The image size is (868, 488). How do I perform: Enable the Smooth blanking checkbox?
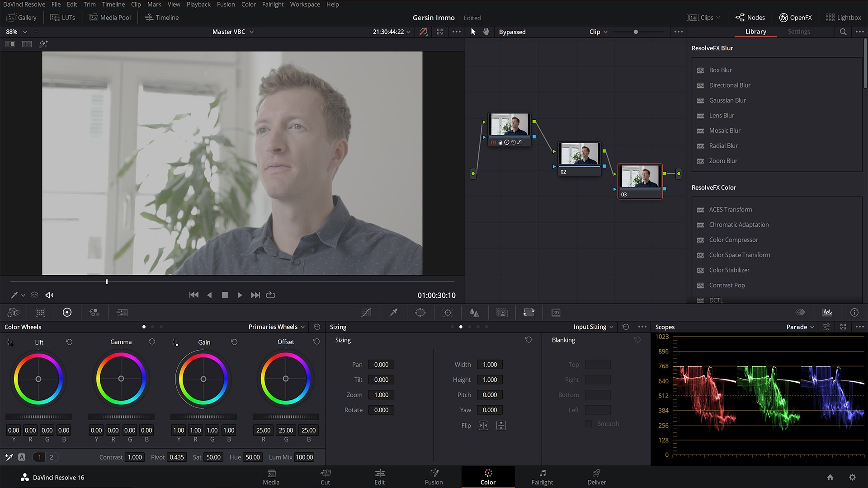(588, 424)
